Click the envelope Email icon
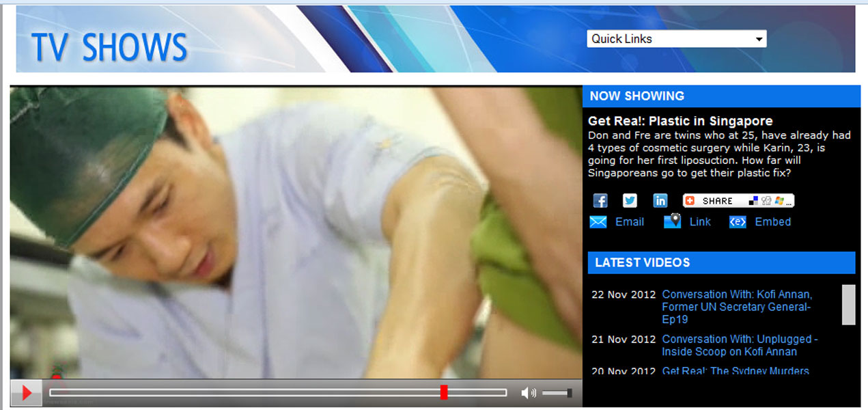The image size is (868, 410). pyautogui.click(x=598, y=222)
